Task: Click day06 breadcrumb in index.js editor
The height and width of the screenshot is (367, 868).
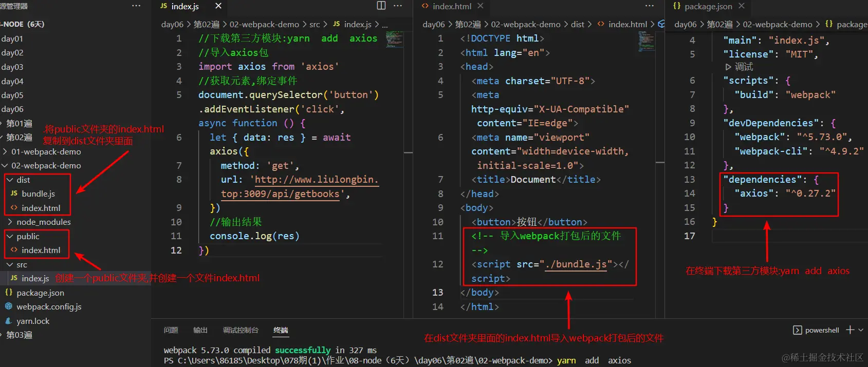Action: [x=172, y=24]
